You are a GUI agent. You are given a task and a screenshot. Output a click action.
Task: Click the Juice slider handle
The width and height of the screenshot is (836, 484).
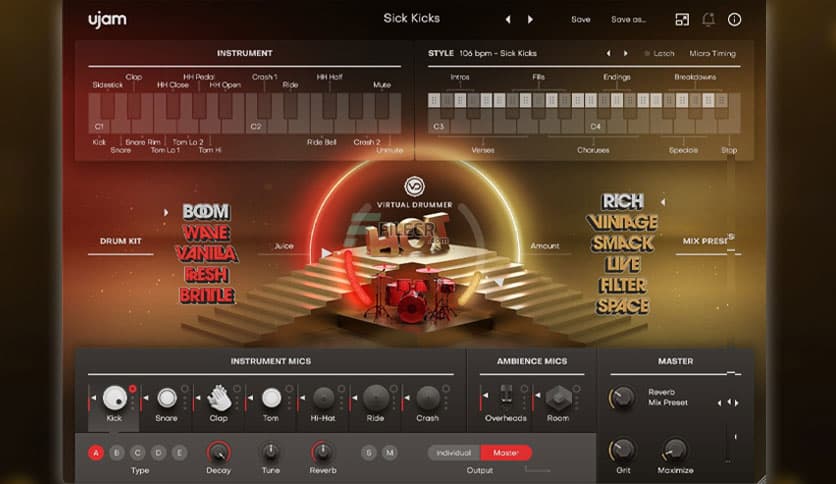[326, 253]
